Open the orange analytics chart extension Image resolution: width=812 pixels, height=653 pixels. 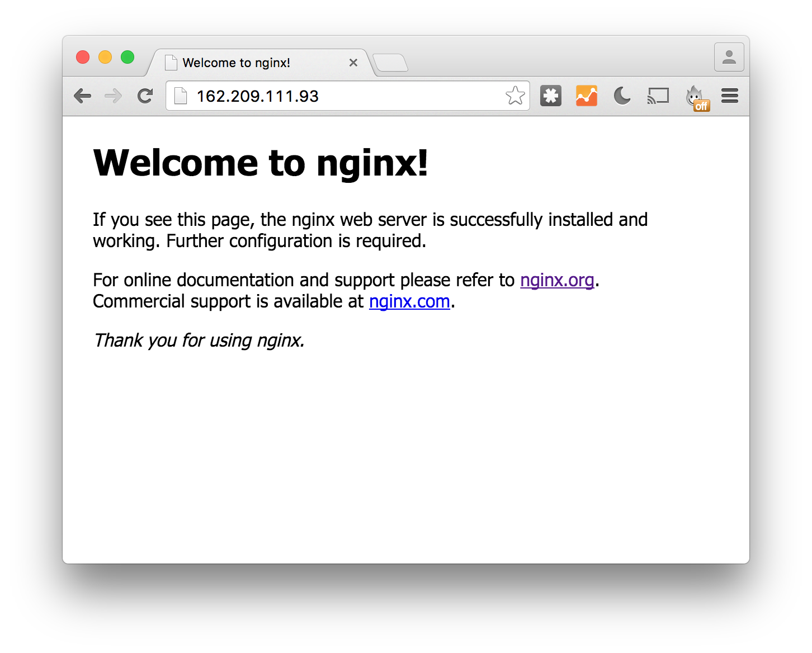[587, 96]
